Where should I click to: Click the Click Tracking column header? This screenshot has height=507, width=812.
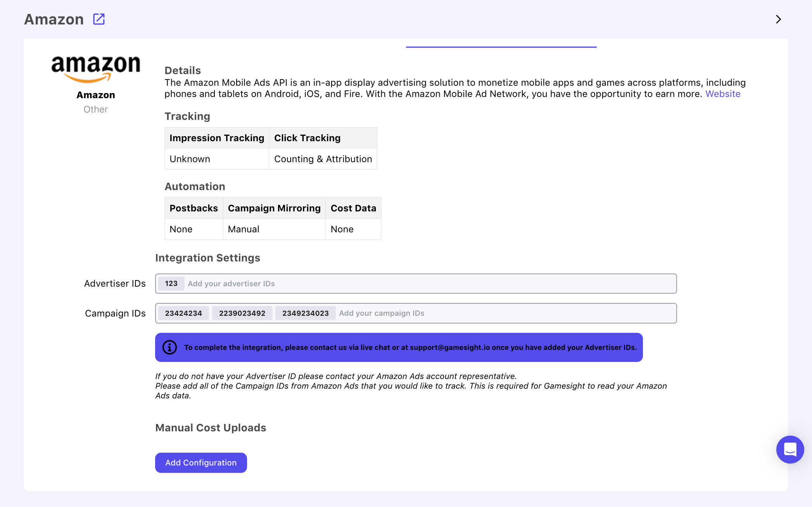pyautogui.click(x=323, y=138)
